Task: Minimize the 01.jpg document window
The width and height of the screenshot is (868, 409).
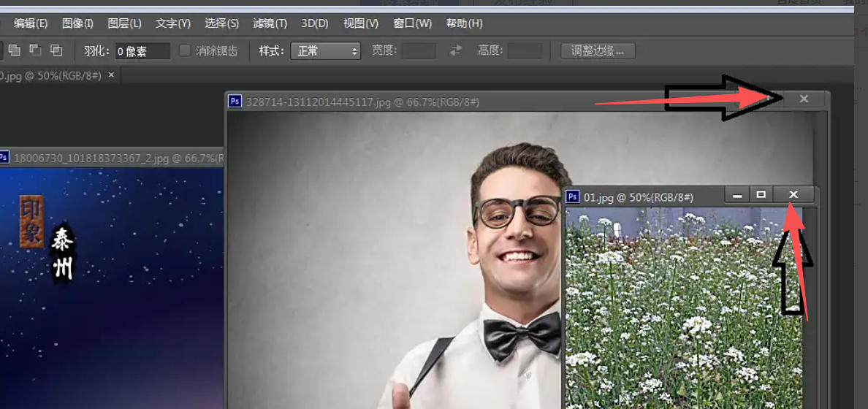Action: pos(738,195)
